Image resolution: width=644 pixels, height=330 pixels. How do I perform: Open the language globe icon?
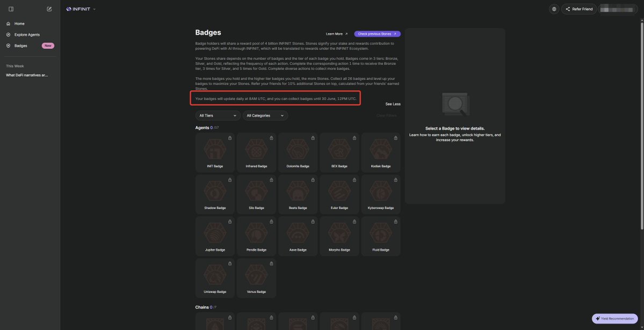(554, 9)
